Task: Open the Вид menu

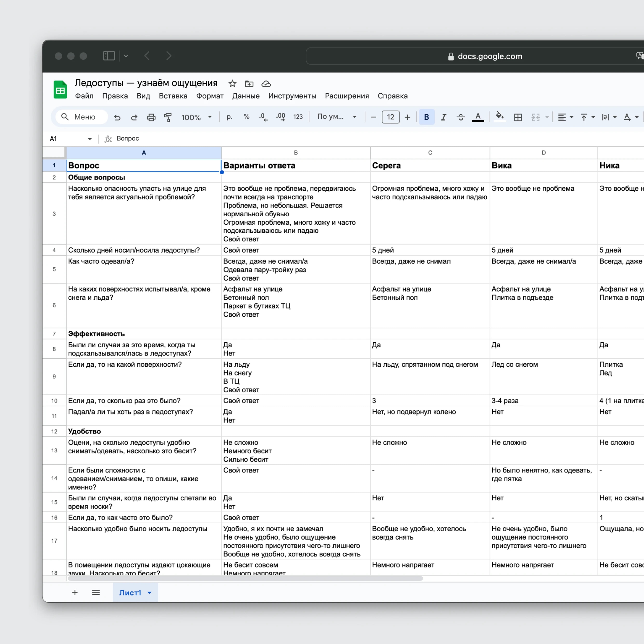Action: (143, 96)
